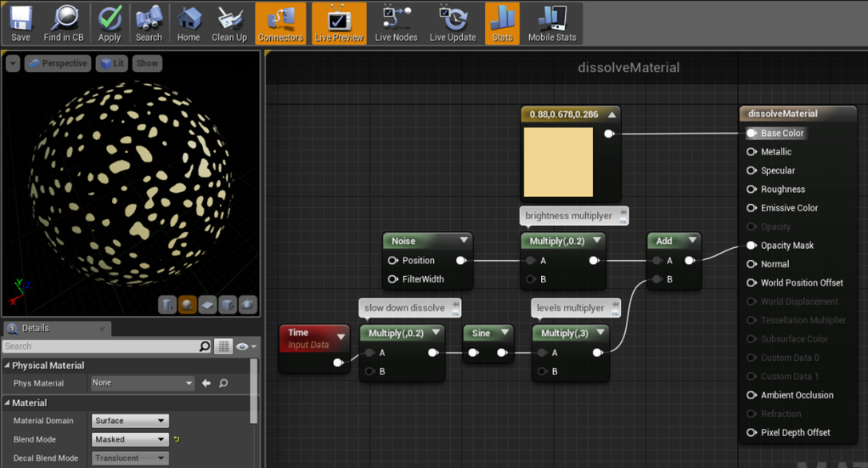Run Clean Up on the graph
The height and width of the screenshot is (468, 868).
[229, 22]
